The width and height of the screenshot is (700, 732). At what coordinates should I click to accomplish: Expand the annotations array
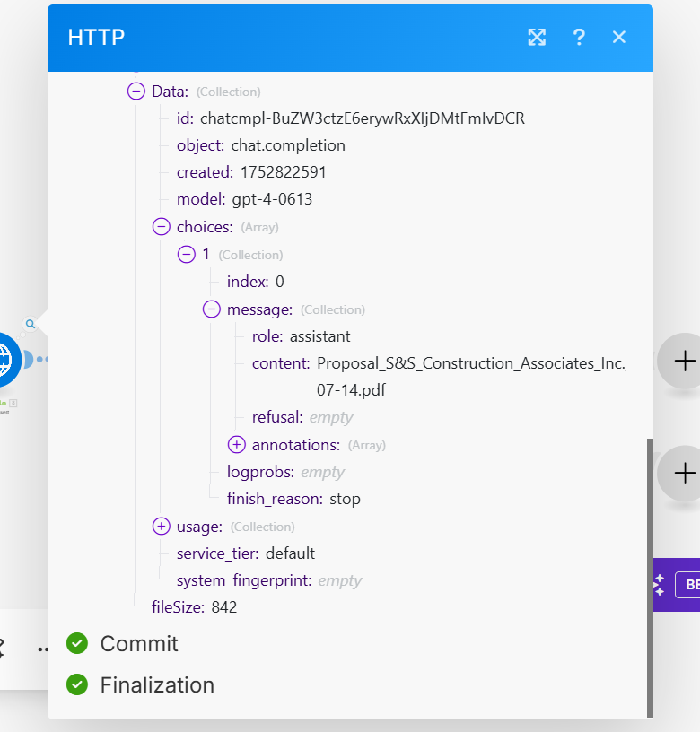click(237, 445)
